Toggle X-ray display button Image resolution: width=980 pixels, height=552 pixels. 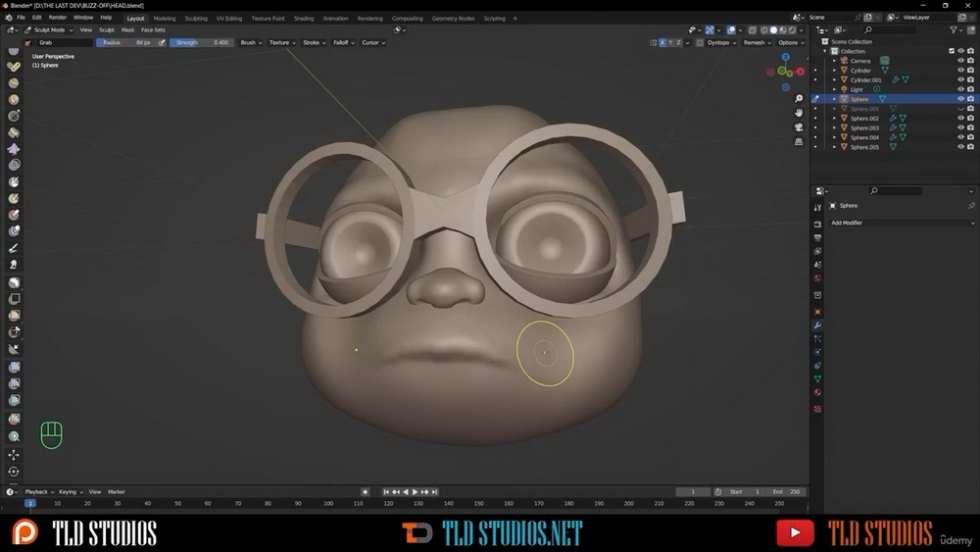(x=753, y=30)
